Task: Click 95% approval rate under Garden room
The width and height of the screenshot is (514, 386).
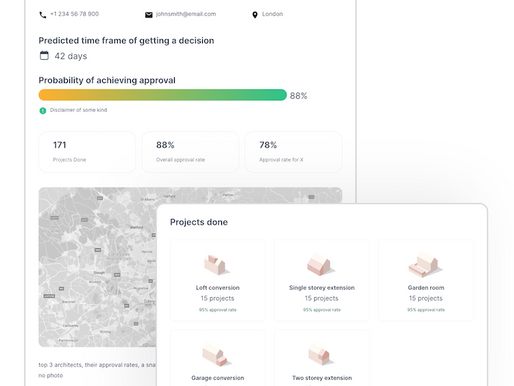Action: click(426, 310)
